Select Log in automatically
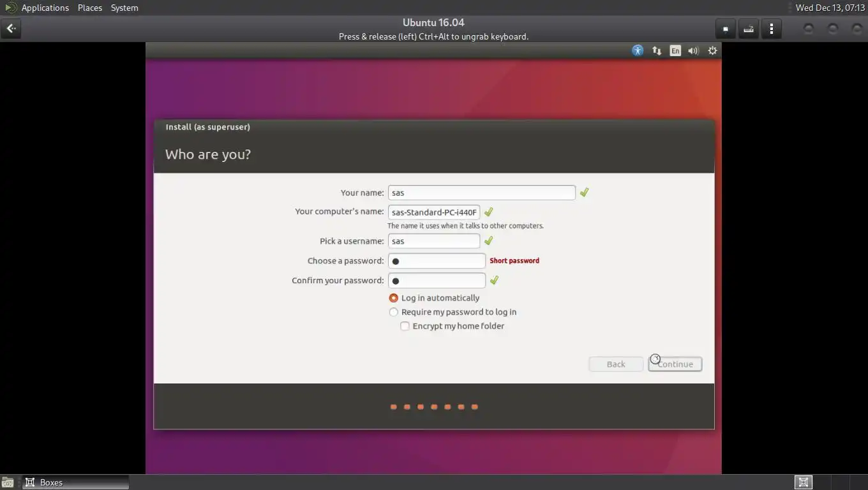Viewport: 868px width, 490px height. pyautogui.click(x=434, y=298)
